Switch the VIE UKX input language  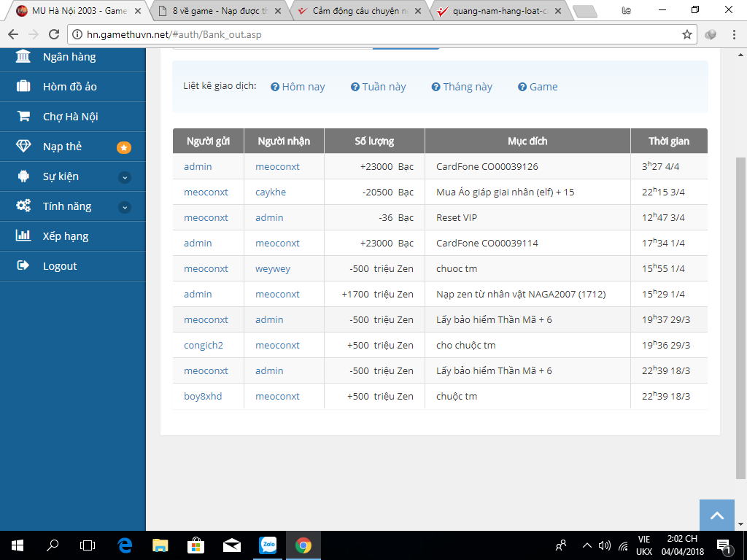(x=644, y=545)
